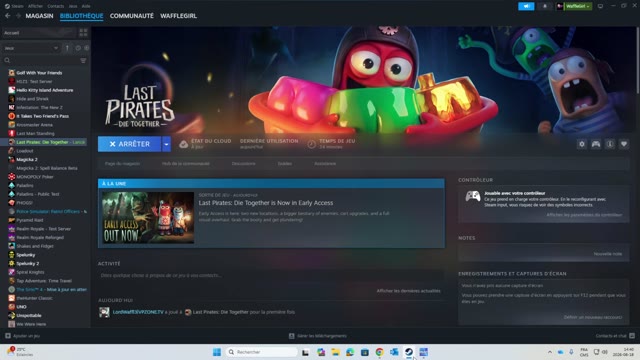
Task: Switch library to grid view icon
Action: coord(83,33)
